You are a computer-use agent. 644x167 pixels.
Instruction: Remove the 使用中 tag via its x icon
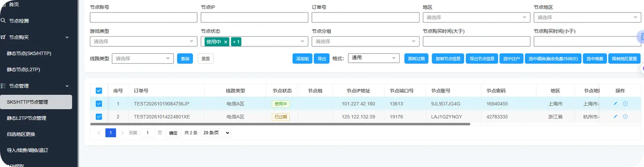(x=225, y=42)
